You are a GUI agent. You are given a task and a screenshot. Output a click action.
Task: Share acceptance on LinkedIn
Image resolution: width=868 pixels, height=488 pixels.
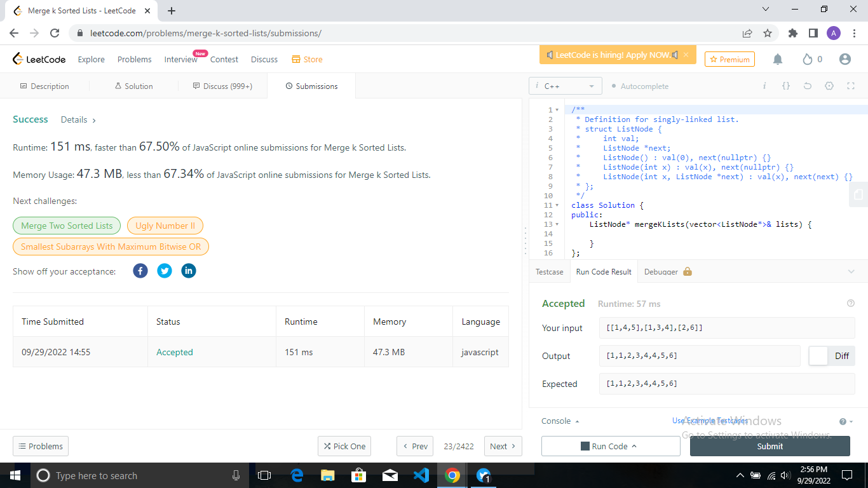click(189, 271)
